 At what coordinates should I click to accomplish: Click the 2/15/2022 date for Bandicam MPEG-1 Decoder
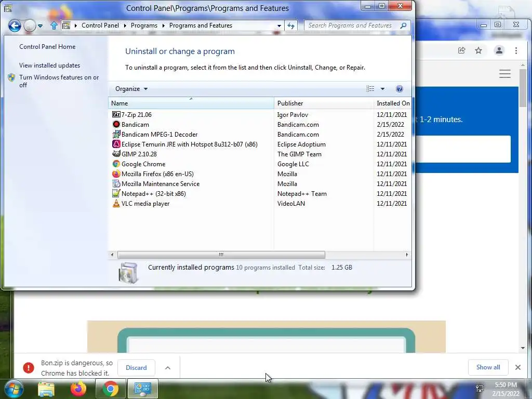[390, 135]
